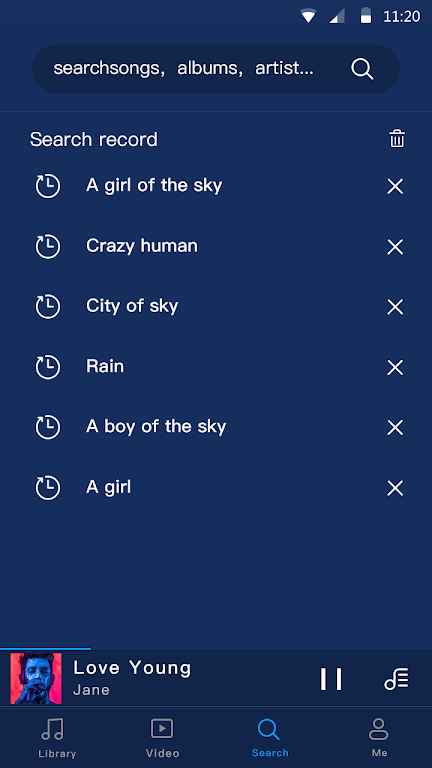Click the song progress bar
This screenshot has height=768, width=432.
(216, 648)
